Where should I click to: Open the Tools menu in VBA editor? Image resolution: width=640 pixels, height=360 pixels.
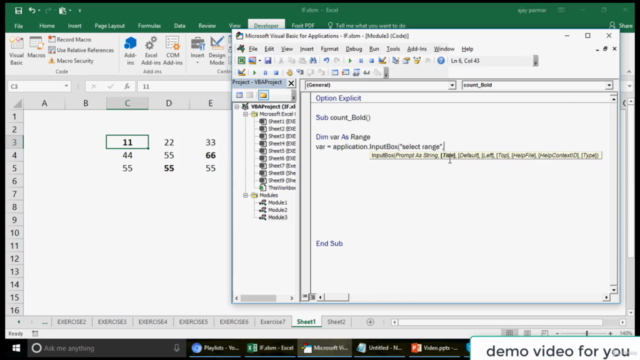point(393,49)
